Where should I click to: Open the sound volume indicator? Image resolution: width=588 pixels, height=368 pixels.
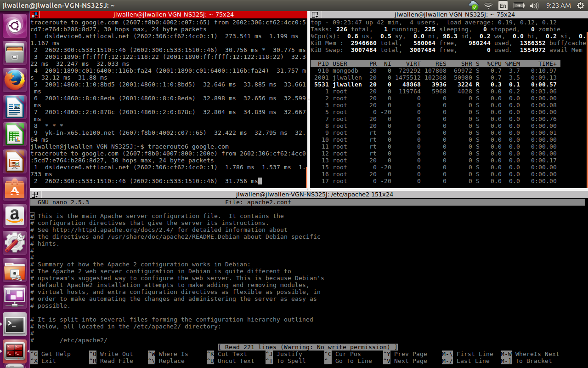tap(534, 6)
